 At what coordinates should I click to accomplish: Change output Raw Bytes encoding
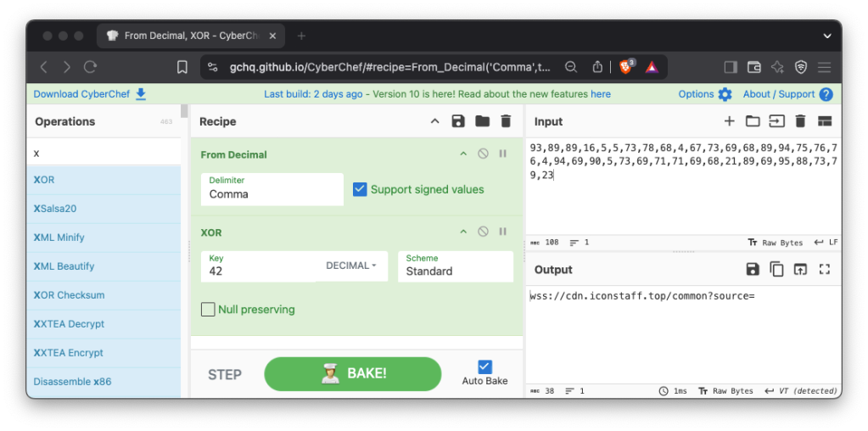pos(725,390)
